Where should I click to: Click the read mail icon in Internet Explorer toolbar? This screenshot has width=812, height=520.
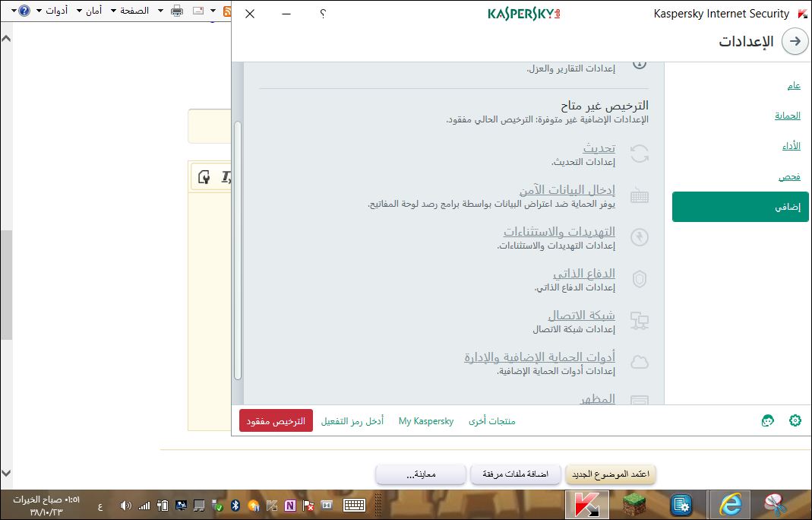point(197,11)
